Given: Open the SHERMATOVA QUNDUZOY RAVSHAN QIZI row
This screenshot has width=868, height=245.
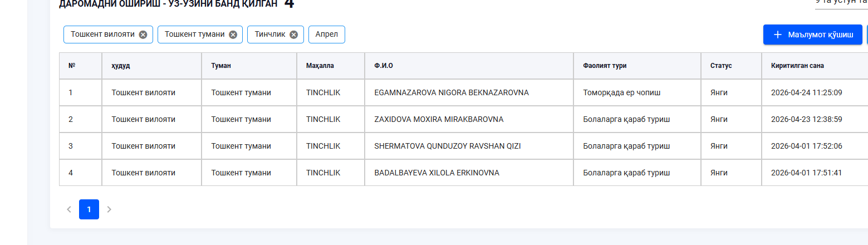Looking at the screenshot, I should click(x=447, y=146).
